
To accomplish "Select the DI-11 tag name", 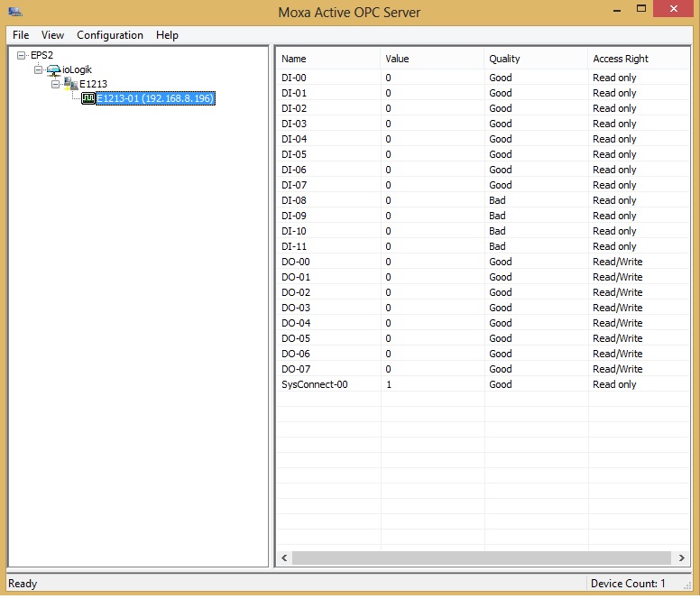I will pos(294,246).
